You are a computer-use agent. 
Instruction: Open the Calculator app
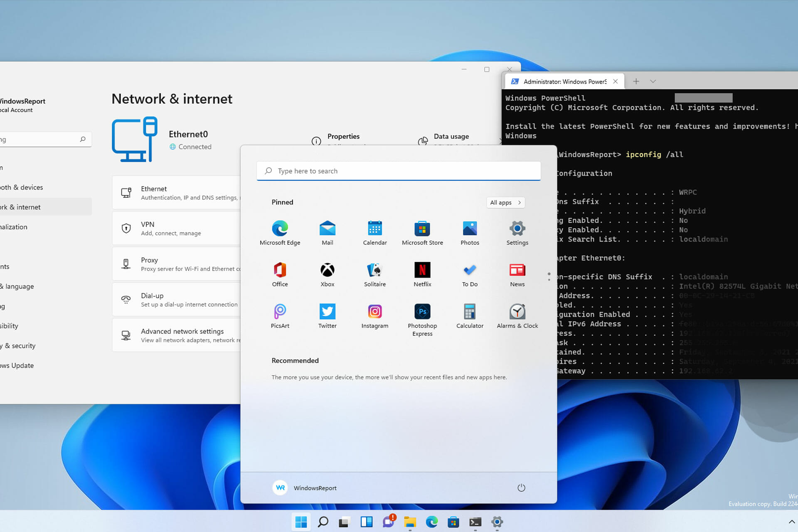tap(470, 316)
